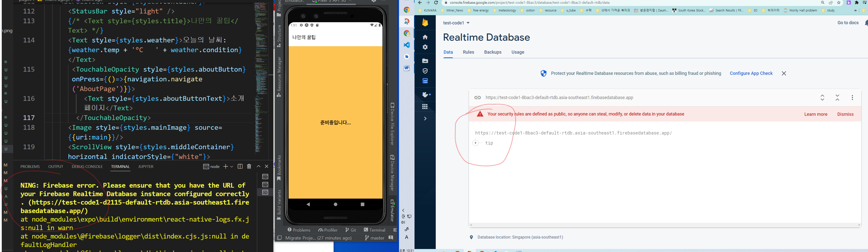Open Device Manager side tool window
868x252 pixels.
(392, 173)
